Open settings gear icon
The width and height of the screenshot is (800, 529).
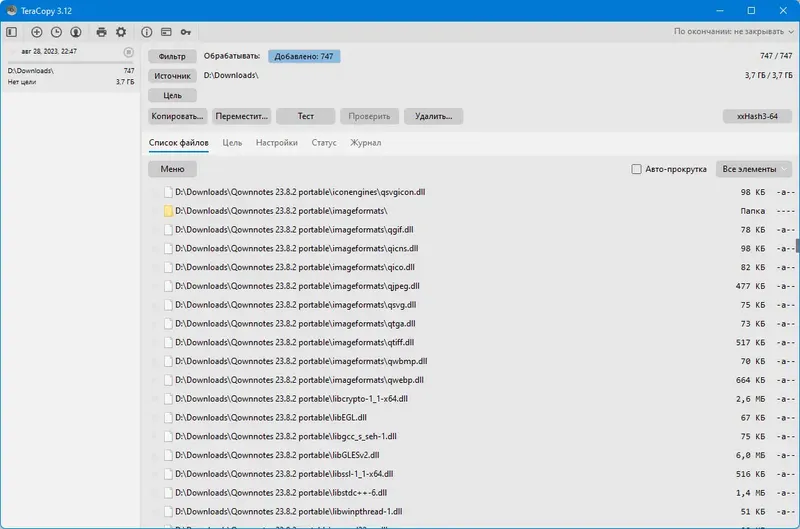coord(121,32)
